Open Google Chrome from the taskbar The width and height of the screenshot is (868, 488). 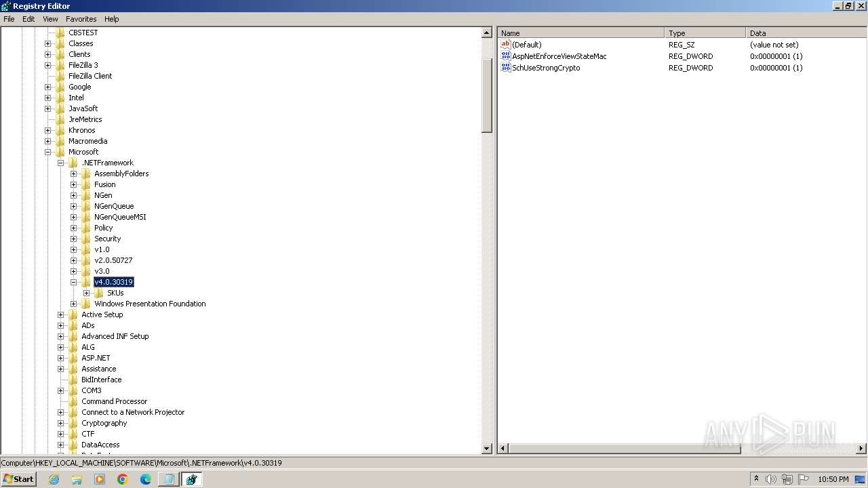click(123, 479)
